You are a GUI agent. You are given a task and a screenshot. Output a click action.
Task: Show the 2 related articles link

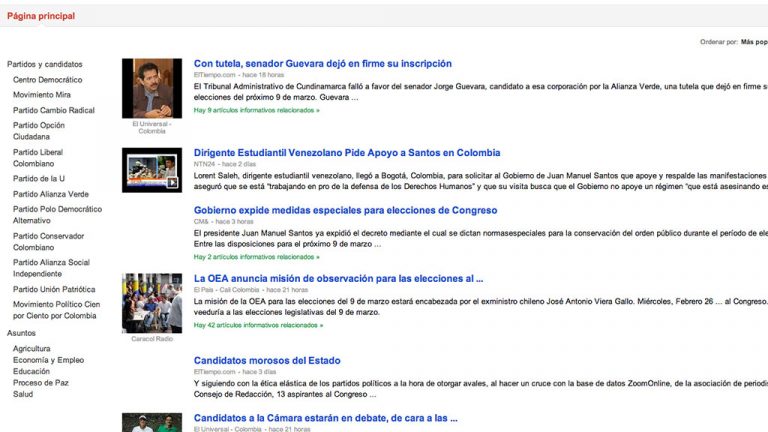(x=256, y=257)
